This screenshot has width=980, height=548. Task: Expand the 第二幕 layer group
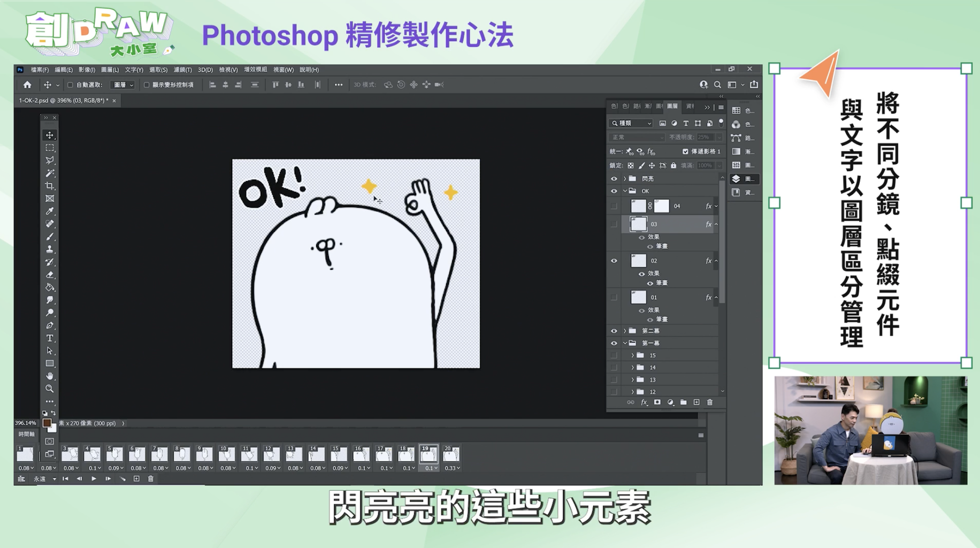click(x=625, y=331)
